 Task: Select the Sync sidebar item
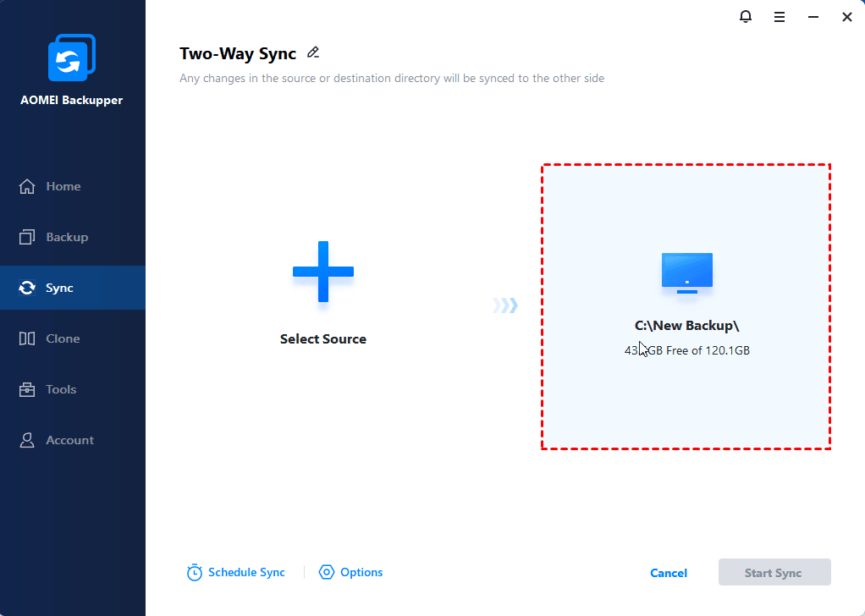tap(72, 288)
